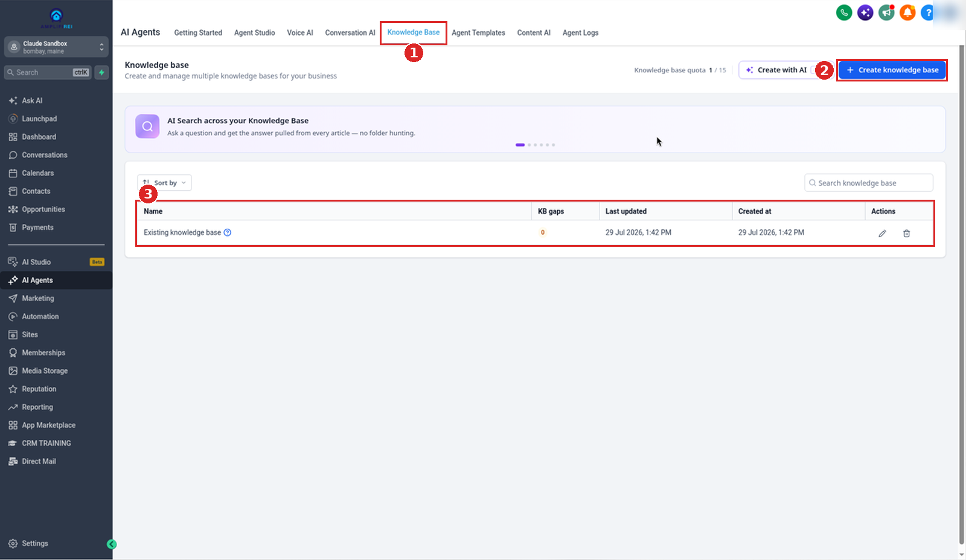Open the orange notifications bell

(907, 13)
